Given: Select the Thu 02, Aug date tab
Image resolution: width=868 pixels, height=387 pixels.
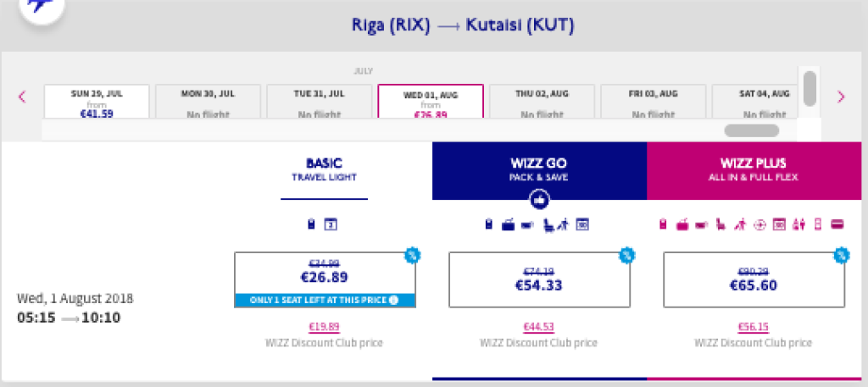Looking at the screenshot, I should coord(542,102).
